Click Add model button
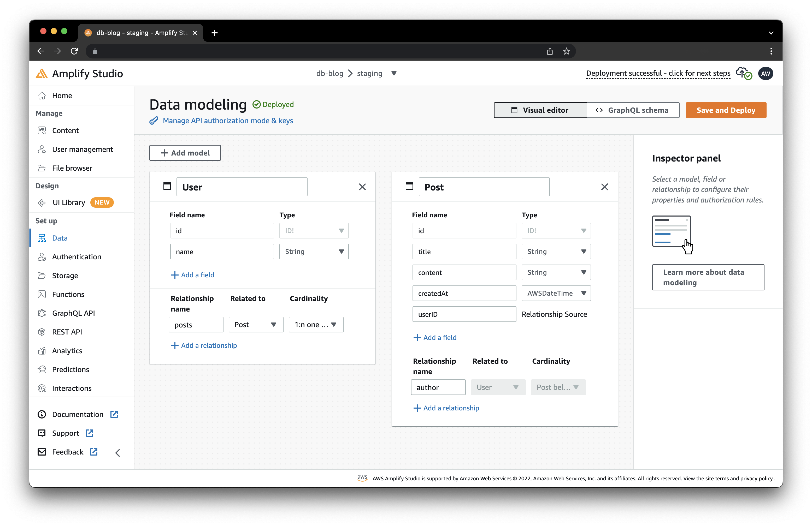Viewport: 812px width, 526px height. coord(185,153)
